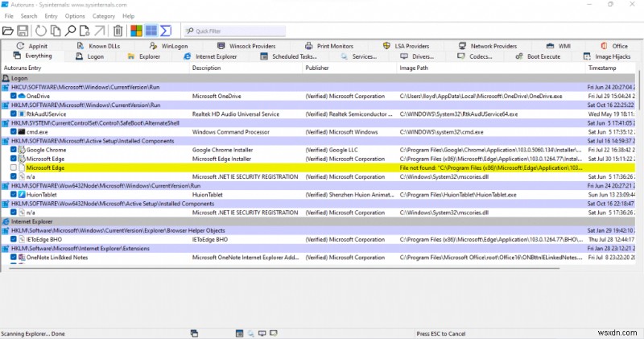Switch to the WMI tab
Viewport: 644px width, 339px height.
pos(558,46)
